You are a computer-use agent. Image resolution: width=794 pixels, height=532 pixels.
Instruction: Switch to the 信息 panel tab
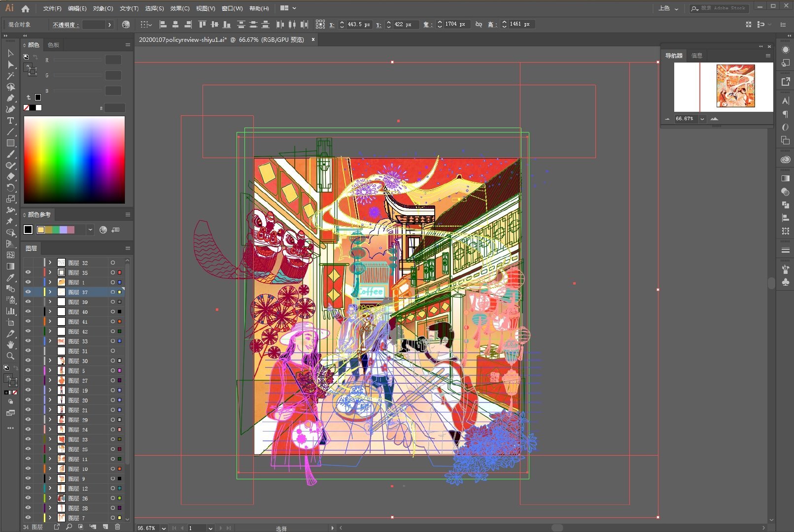pos(697,56)
